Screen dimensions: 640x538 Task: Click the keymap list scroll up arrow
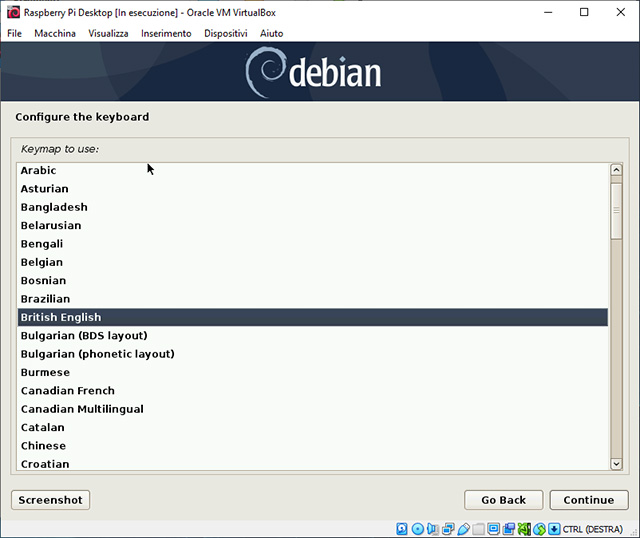pos(616,171)
